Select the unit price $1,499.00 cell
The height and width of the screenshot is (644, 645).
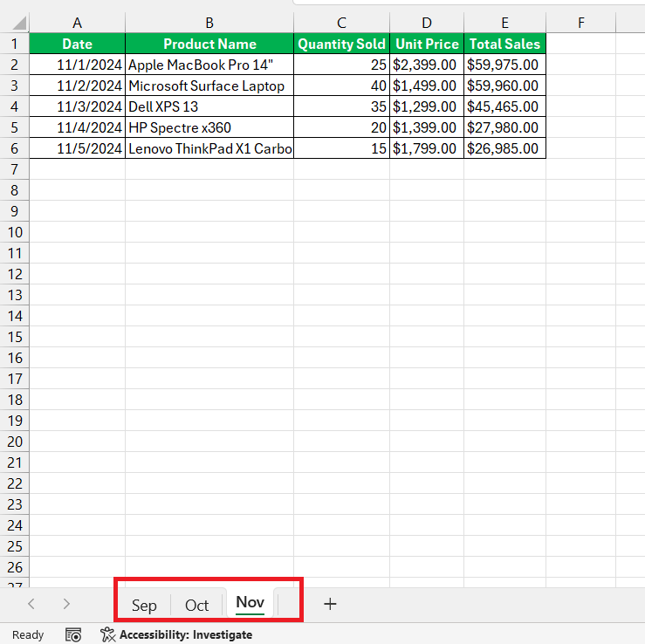tap(427, 86)
